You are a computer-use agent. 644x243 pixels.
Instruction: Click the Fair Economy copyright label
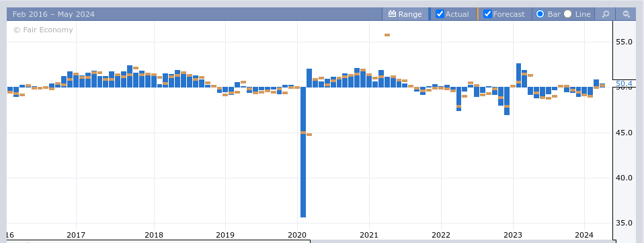tap(43, 30)
